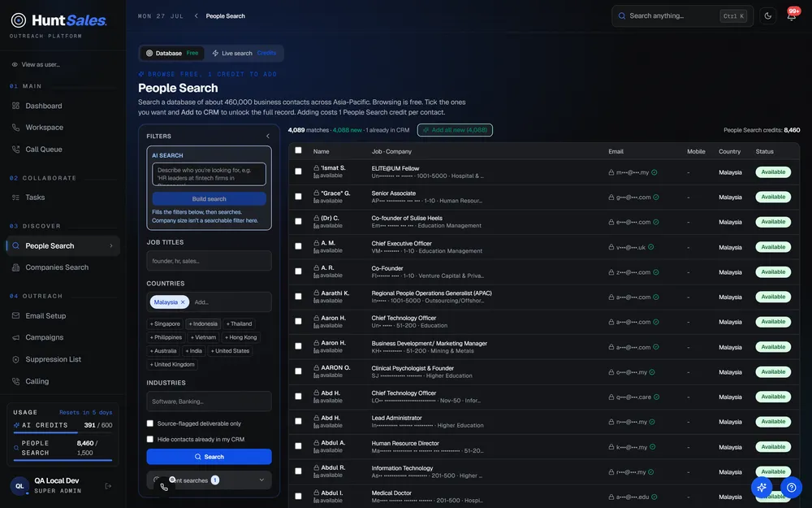
Task: Toggle dark mode moon icon
Action: (767, 16)
